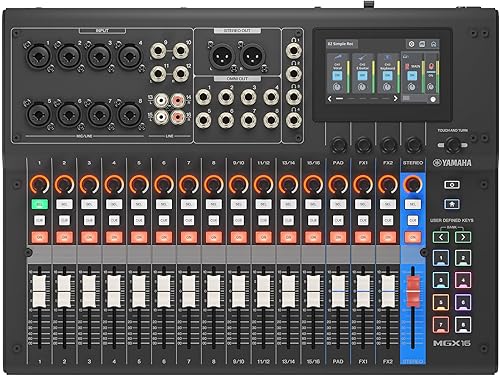
Task: Tap the left arrow on the touchscreen
Action: click(x=330, y=98)
